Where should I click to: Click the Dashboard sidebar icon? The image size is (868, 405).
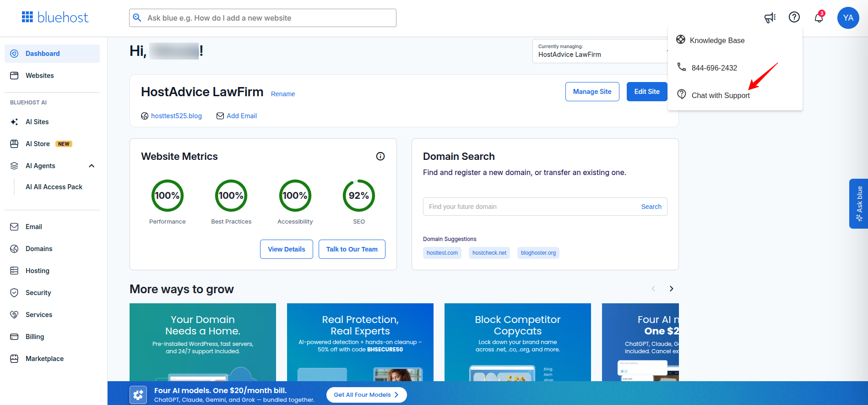pyautogui.click(x=14, y=54)
